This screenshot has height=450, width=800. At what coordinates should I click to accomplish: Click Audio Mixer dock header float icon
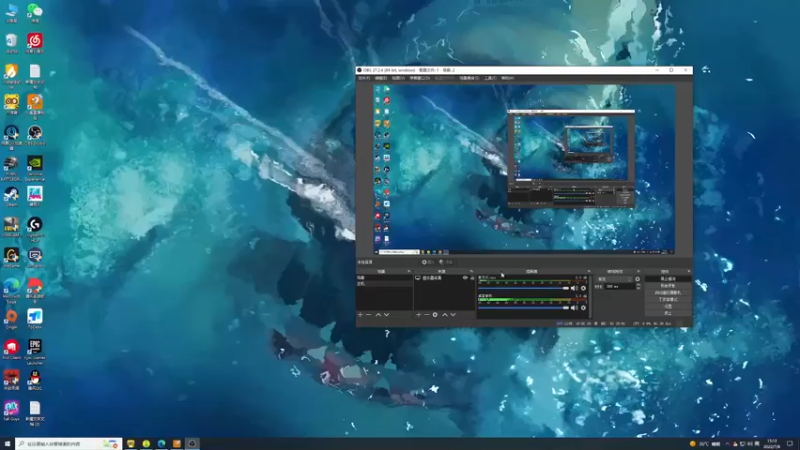[x=589, y=271]
